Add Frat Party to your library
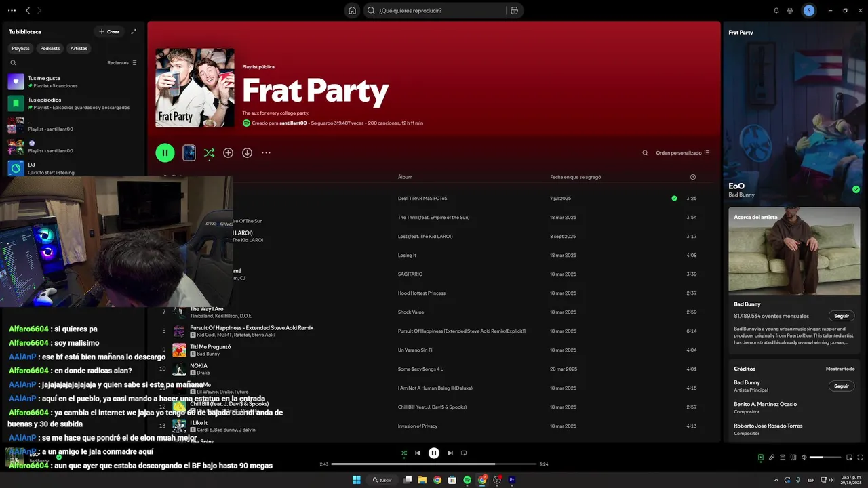 [x=228, y=153]
